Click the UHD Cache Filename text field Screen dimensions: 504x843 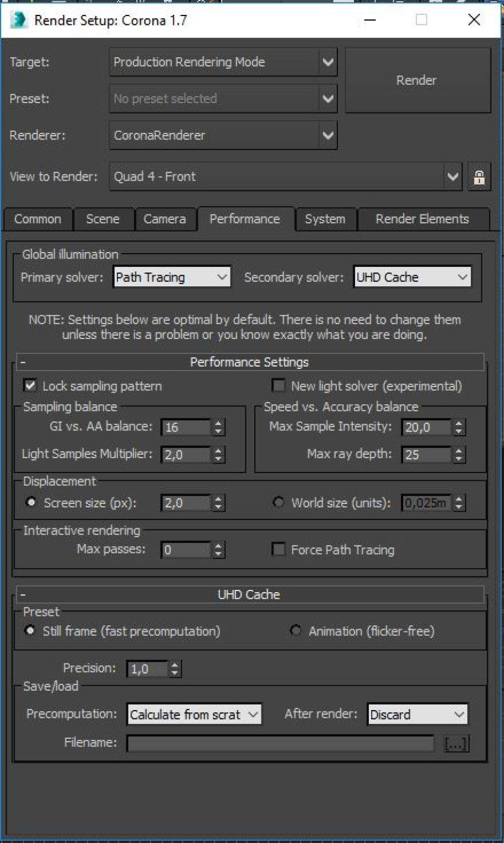click(280, 743)
